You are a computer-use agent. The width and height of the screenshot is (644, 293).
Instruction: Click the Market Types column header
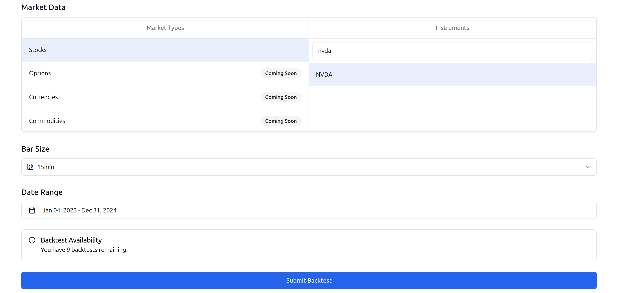pyautogui.click(x=165, y=28)
